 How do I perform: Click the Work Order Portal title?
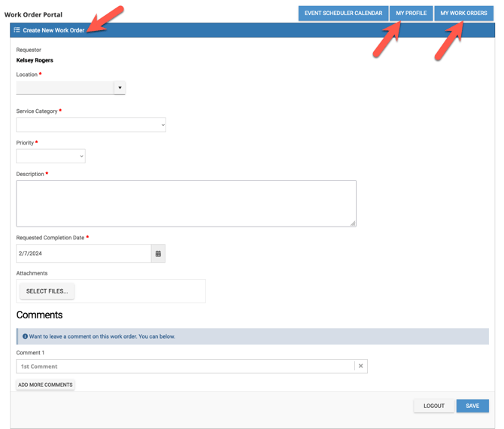pyautogui.click(x=34, y=14)
